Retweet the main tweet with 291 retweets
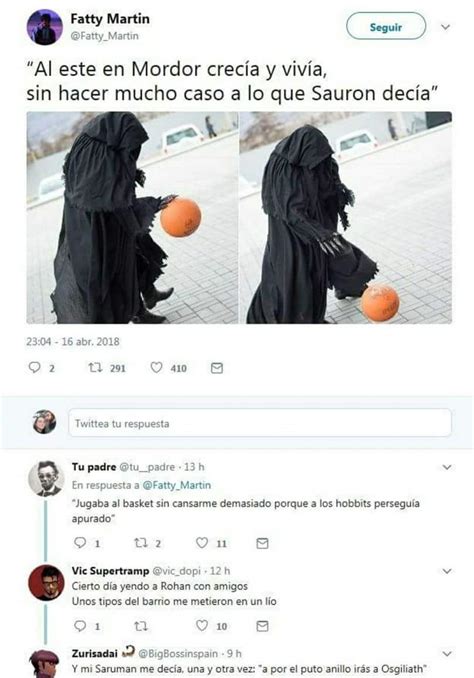This screenshot has width=474, height=678. point(95,368)
